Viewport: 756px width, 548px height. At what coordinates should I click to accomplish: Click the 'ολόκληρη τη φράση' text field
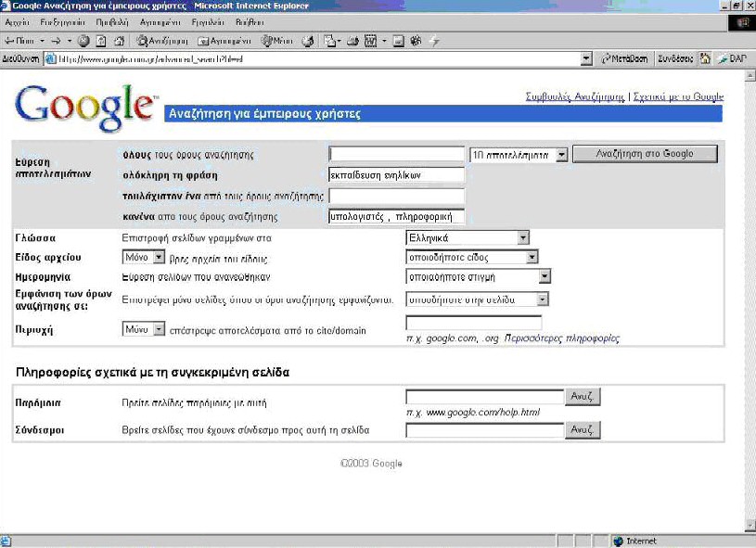[397, 175]
